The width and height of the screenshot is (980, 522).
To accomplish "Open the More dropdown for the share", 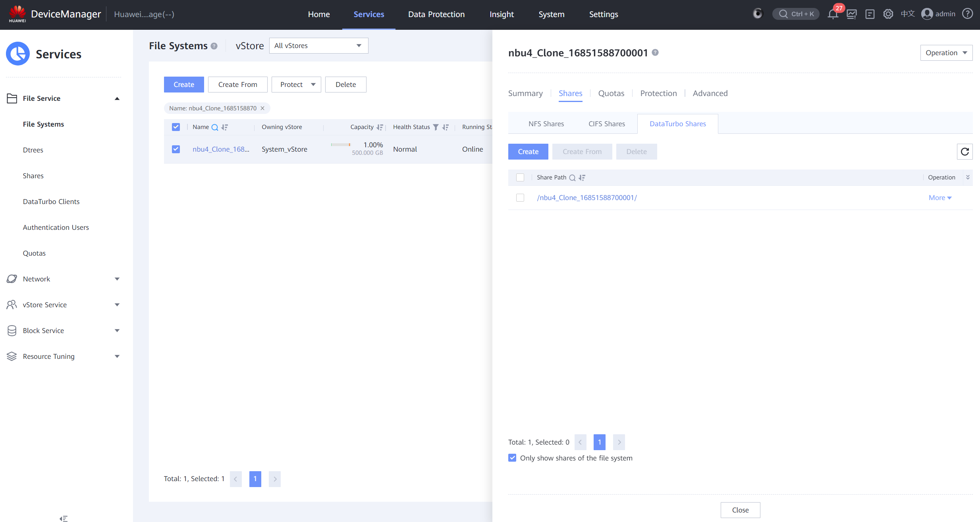I will 939,198.
